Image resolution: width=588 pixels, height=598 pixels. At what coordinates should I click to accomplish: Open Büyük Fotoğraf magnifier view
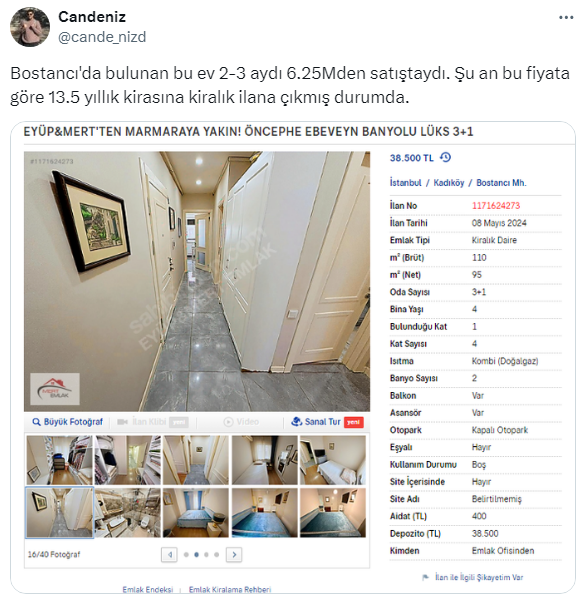tap(67, 422)
